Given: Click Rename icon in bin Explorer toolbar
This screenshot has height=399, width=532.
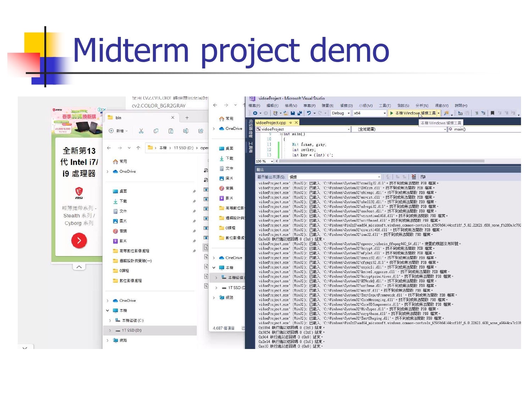Looking at the screenshot, I should click(186, 131).
